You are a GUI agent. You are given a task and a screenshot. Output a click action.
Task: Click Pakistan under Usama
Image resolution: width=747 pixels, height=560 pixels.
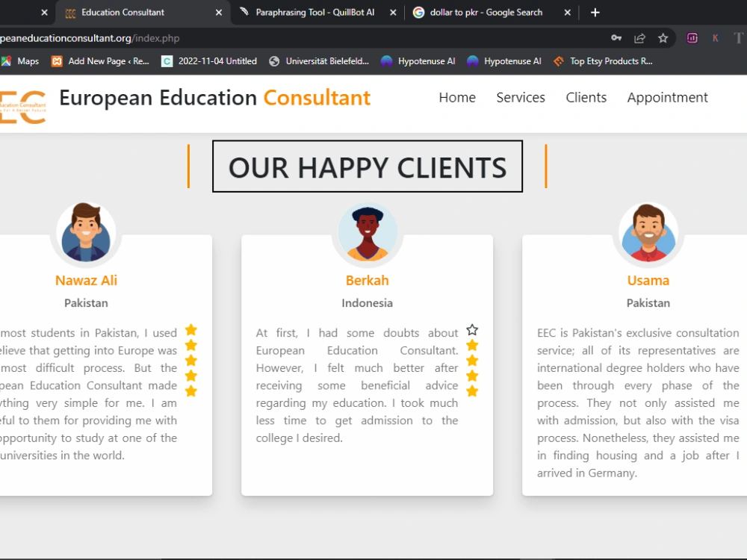tap(648, 303)
